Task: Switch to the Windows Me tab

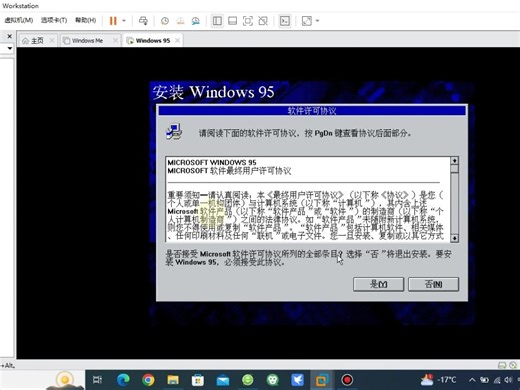Action: tap(87, 41)
